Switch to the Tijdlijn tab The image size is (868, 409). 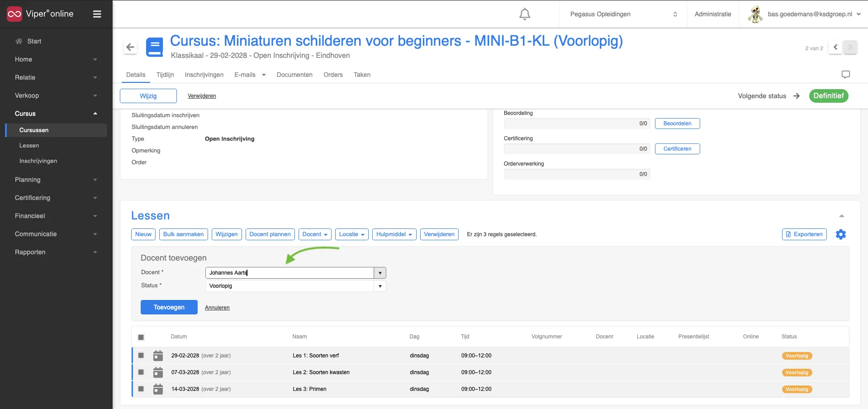(x=165, y=75)
